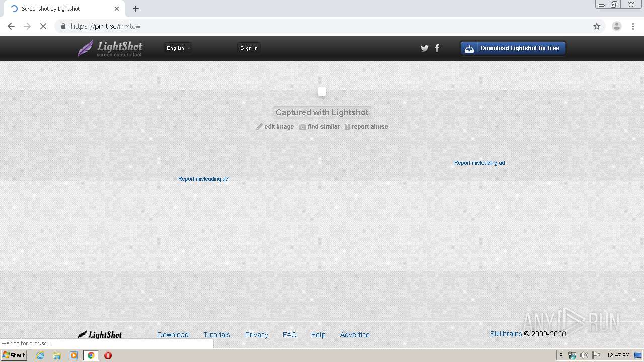Click the padlock site info icon
Screen dimensions: 644x362
tap(63, 26)
